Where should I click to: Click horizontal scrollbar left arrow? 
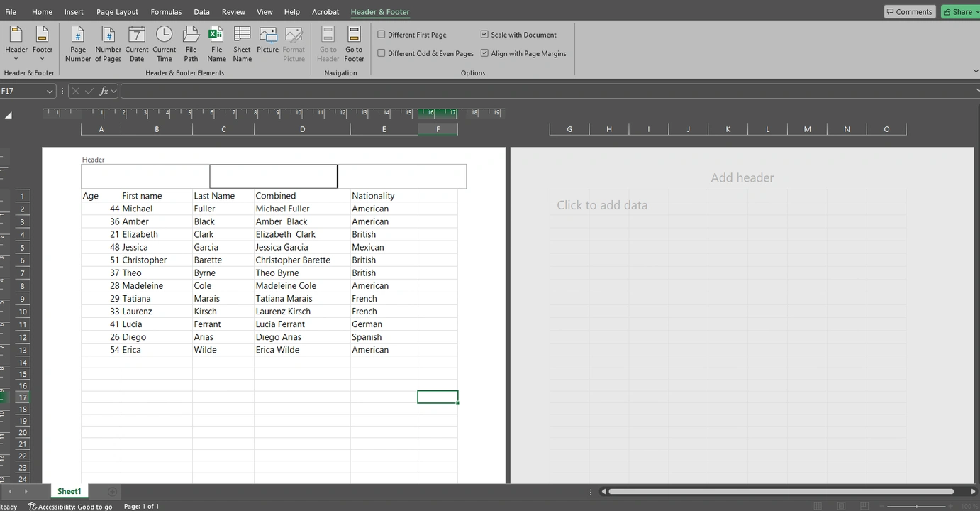pos(603,491)
